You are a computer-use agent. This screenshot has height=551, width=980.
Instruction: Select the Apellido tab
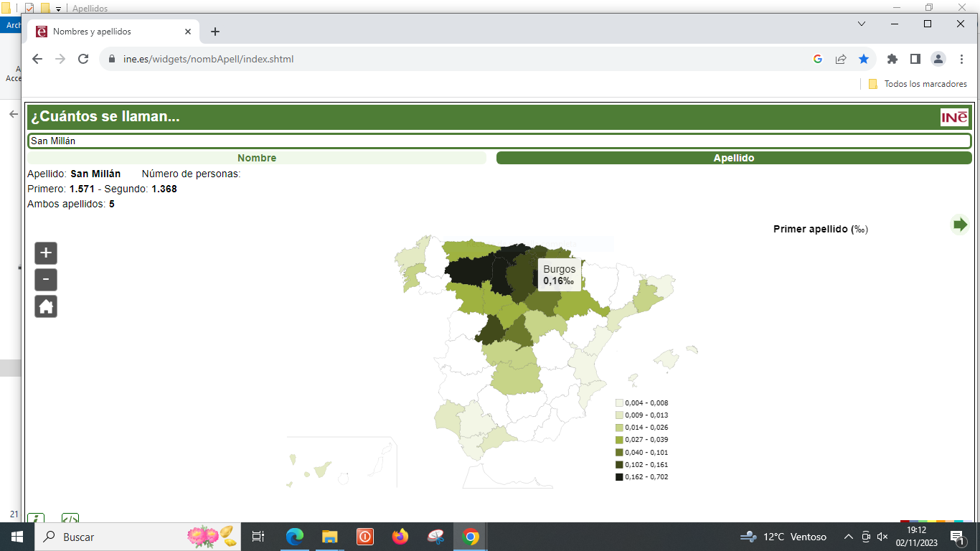pyautogui.click(x=733, y=158)
